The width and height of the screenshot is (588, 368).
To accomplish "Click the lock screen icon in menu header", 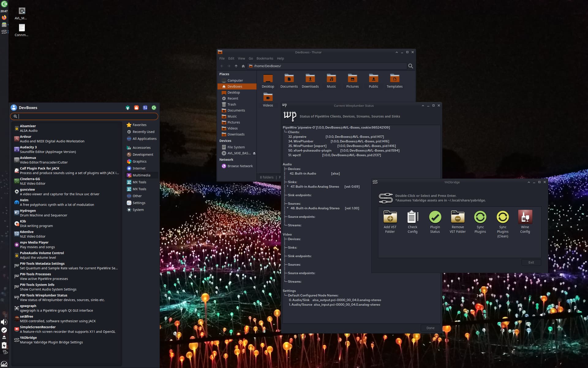I will click(136, 108).
